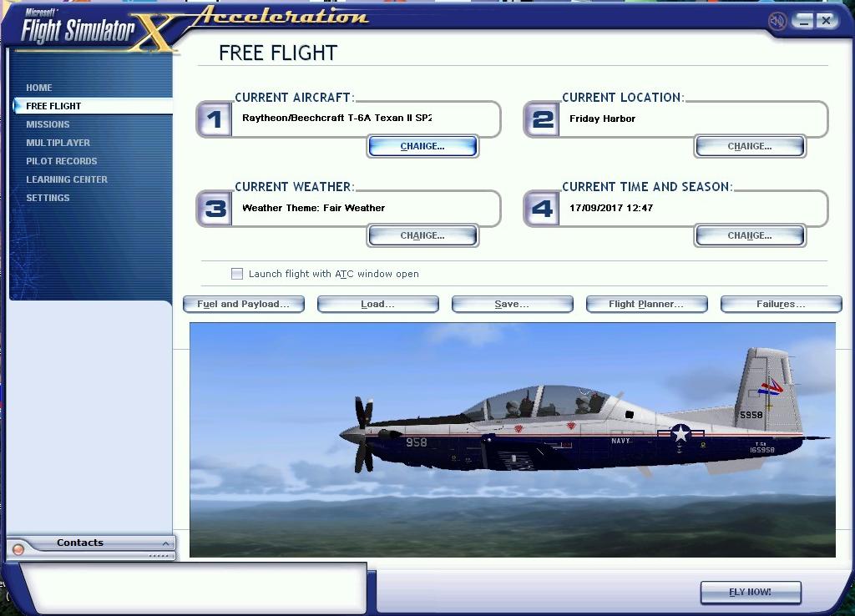Click the red Contacts status icon
This screenshot has height=616, width=855.
(18, 549)
